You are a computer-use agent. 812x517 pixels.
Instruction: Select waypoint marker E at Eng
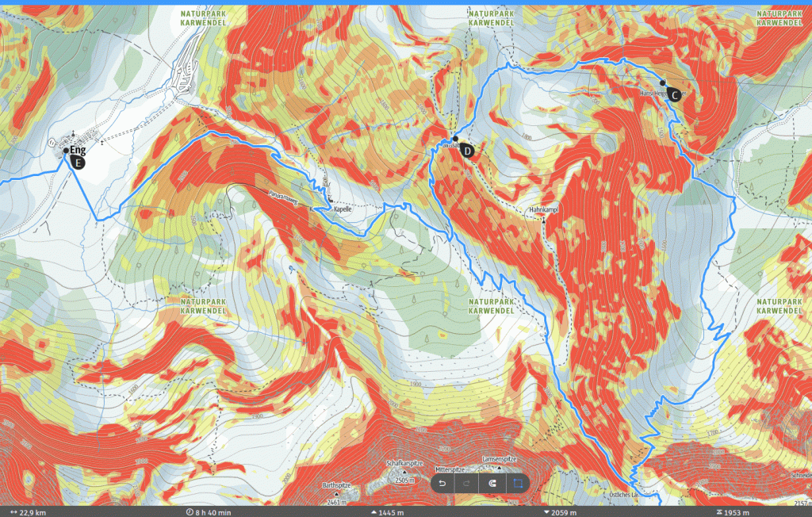tap(78, 161)
